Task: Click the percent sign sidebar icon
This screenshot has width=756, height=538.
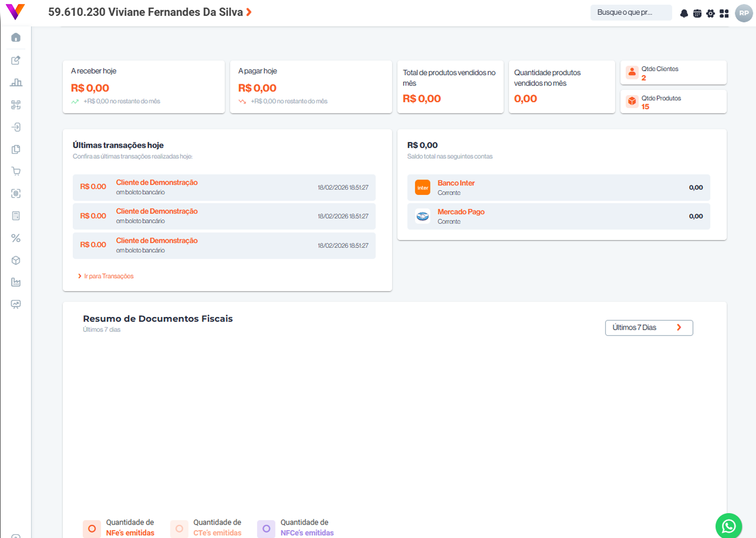Action: (16, 238)
